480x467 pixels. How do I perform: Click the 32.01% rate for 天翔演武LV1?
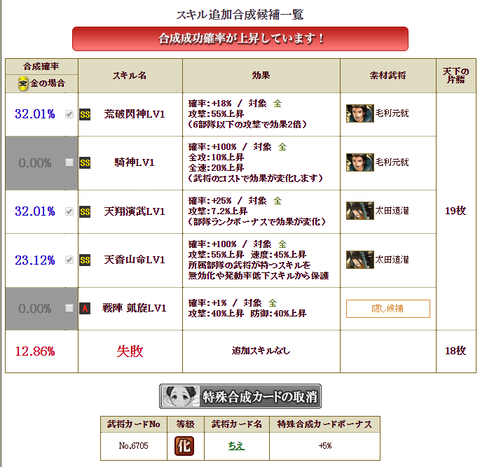35,211
